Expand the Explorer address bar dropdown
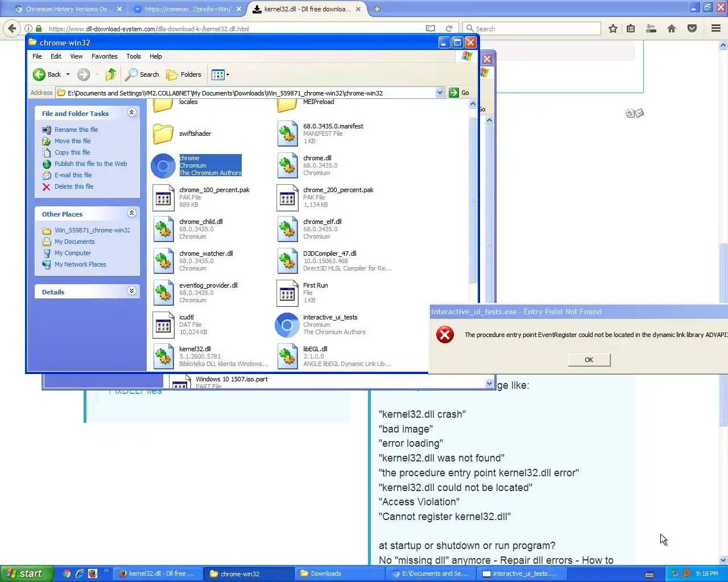This screenshot has width=728, height=582. pyautogui.click(x=440, y=93)
